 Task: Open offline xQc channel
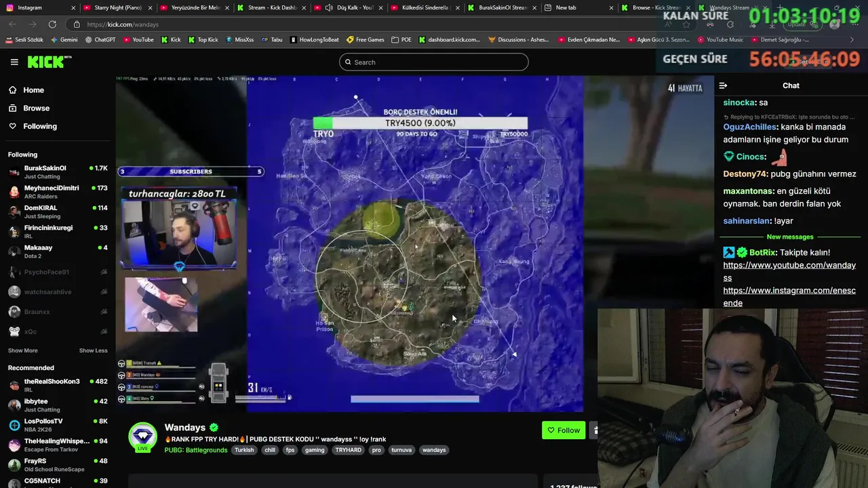click(58, 331)
